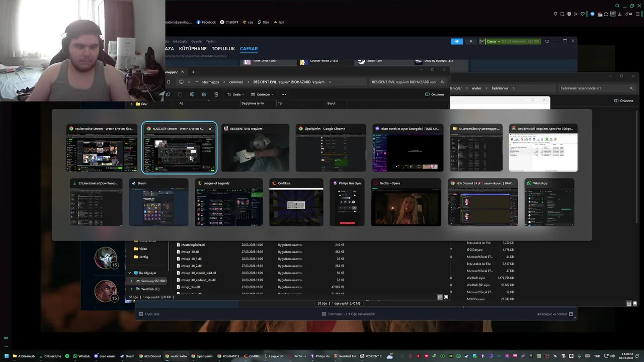This screenshot has width=644, height=362.
Task: Click Oyun Ekle in the Steam footer
Action: click(149, 314)
